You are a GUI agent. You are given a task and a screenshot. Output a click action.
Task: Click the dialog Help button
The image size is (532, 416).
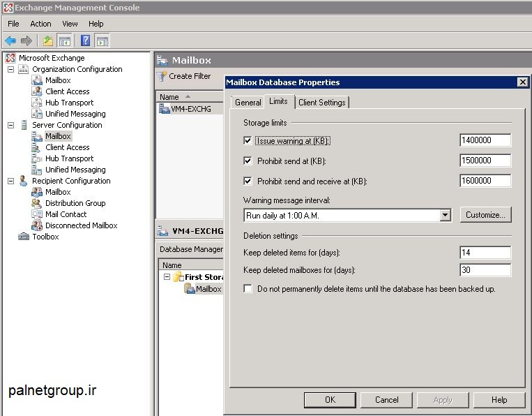click(499, 400)
